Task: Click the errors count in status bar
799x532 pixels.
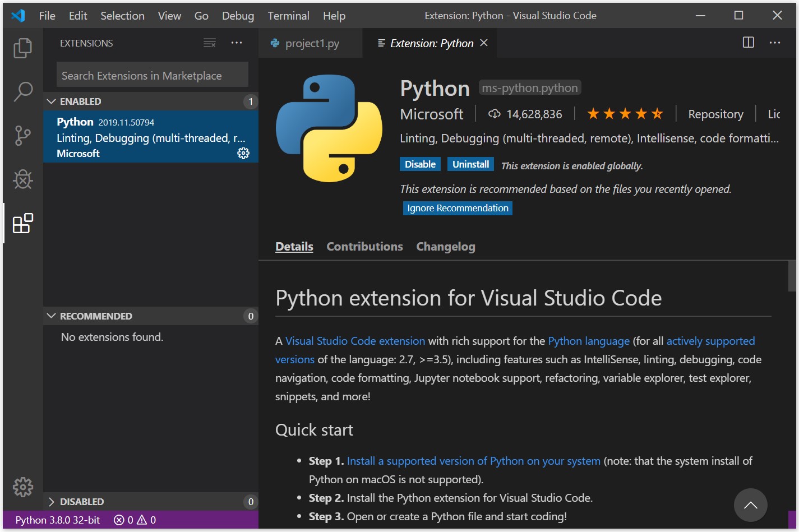Action: [x=124, y=520]
